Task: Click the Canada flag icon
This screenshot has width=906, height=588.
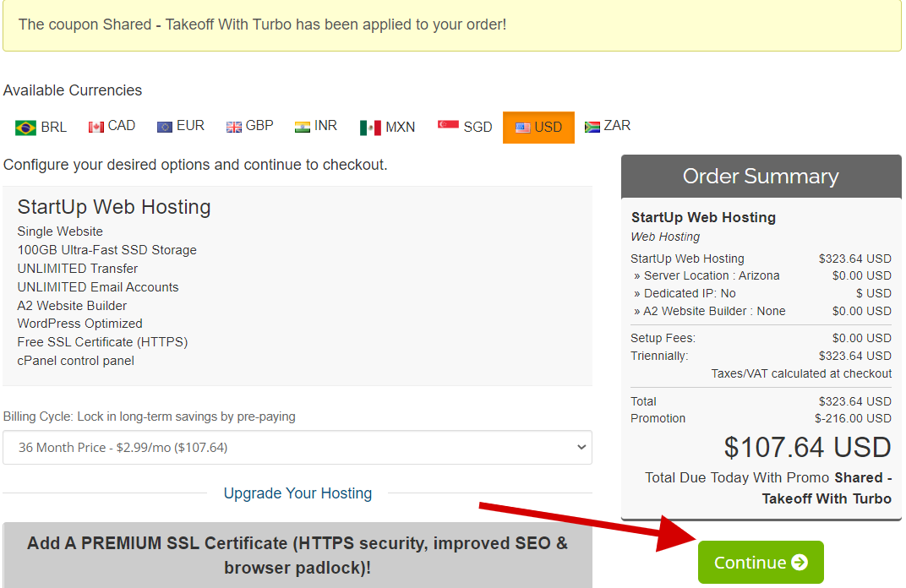Action: [x=96, y=127]
